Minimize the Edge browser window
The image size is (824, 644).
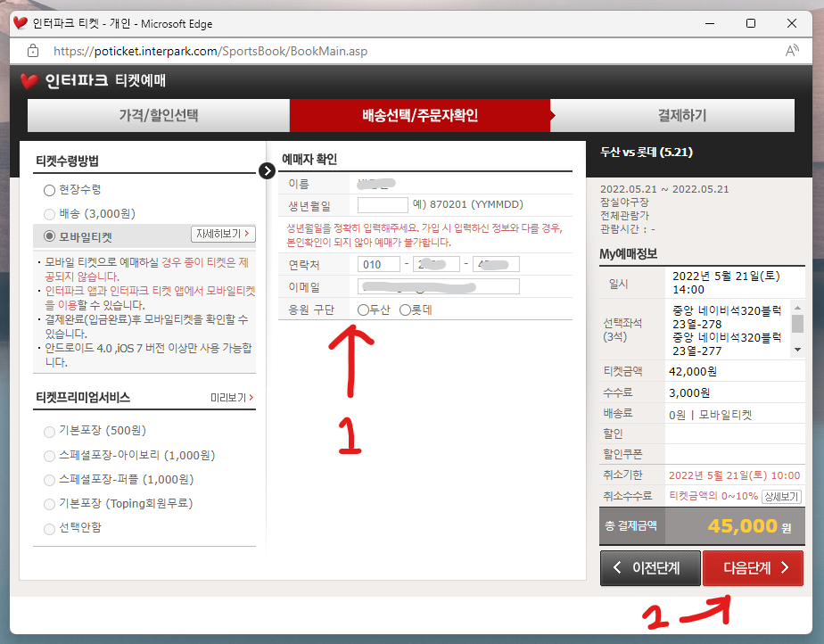(710, 24)
